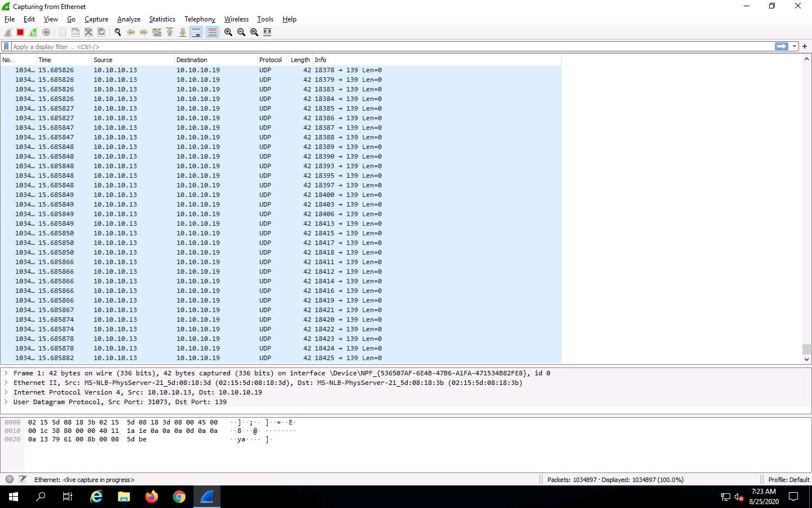The width and height of the screenshot is (812, 508).
Task: Sort by the Length column header
Action: point(301,60)
